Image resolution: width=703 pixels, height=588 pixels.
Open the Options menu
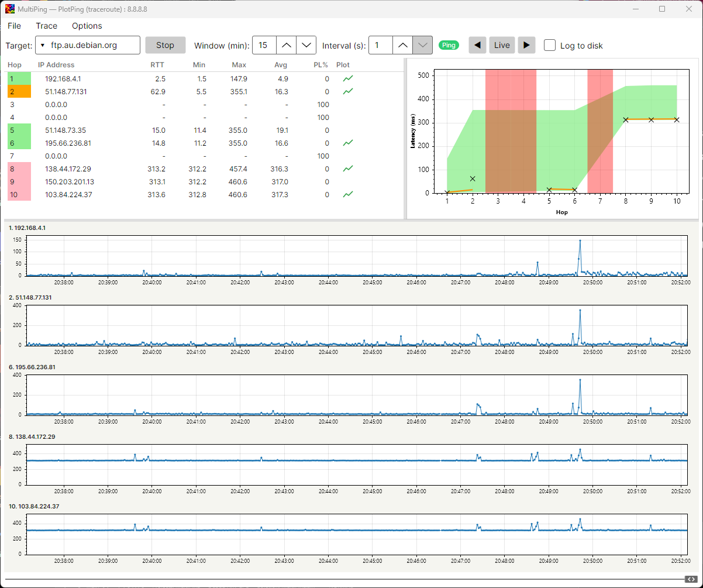(87, 26)
